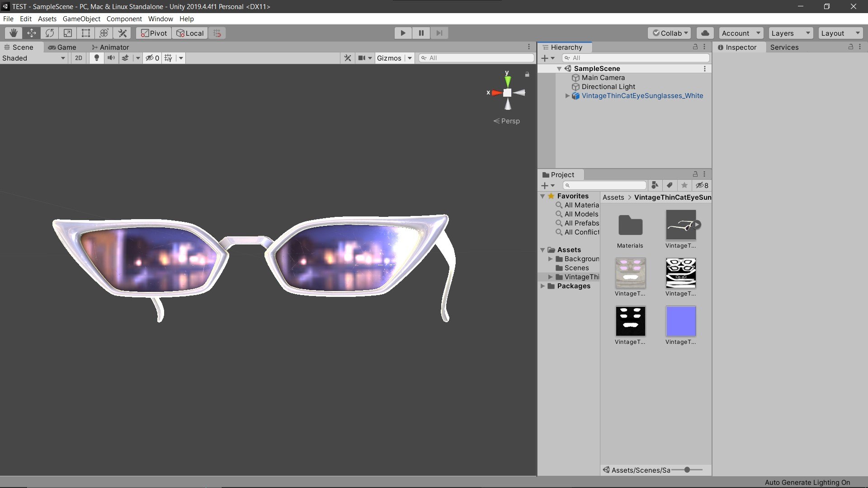Select the Hand tool
Screen dimensions: 868x488
[x=14, y=33]
